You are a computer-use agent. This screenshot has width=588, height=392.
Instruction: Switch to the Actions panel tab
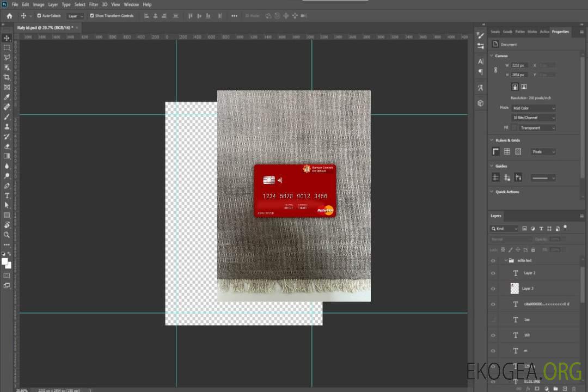(x=544, y=32)
